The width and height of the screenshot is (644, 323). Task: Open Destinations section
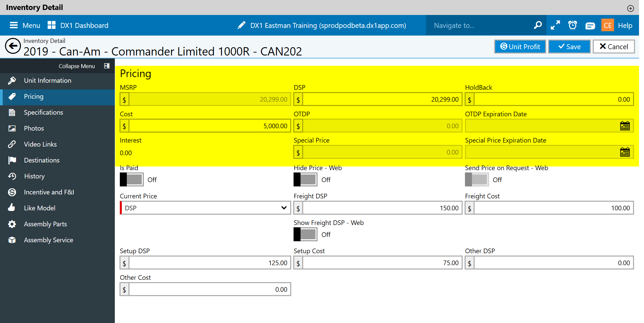point(57,160)
